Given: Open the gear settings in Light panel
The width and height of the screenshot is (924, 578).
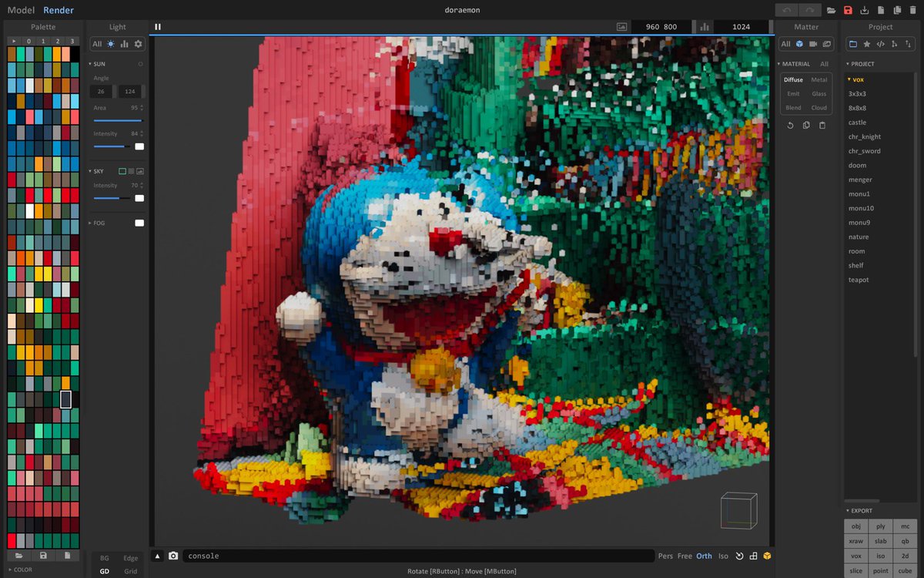Looking at the screenshot, I should click(x=138, y=44).
